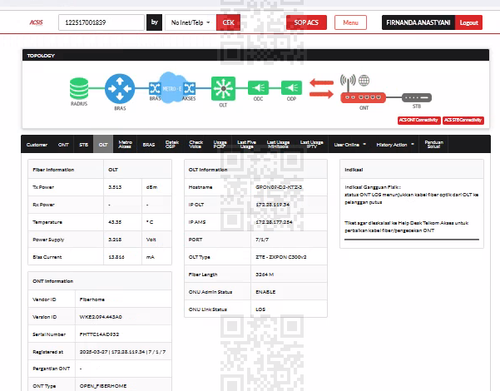Expand the History Action dropdown menu
500x391 pixels.
click(x=395, y=145)
